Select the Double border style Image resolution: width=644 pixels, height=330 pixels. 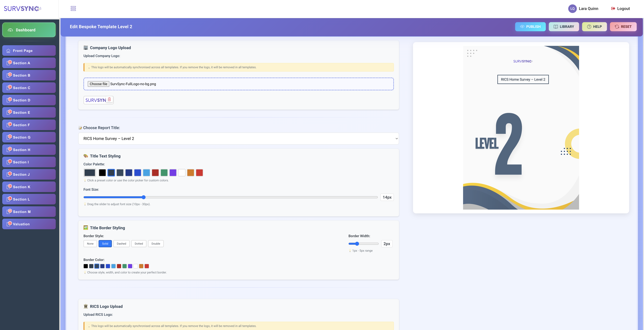point(156,244)
